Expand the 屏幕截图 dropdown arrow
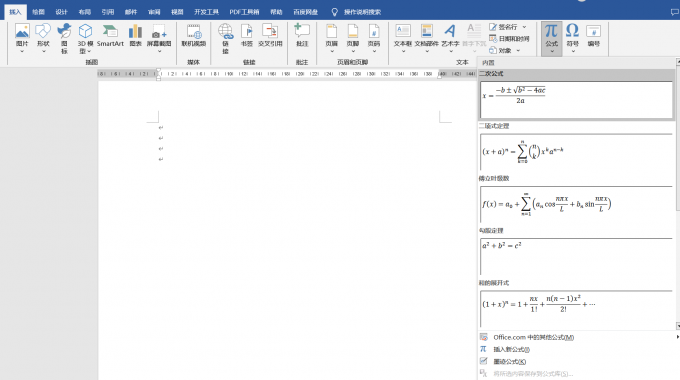 point(159,51)
